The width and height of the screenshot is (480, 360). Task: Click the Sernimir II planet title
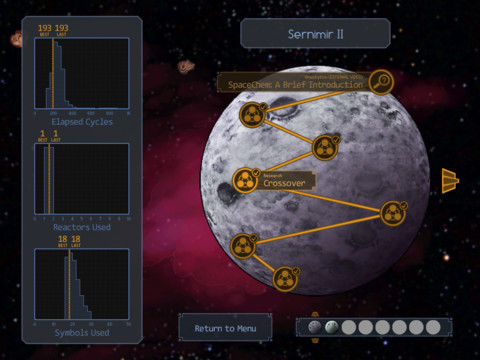(315, 34)
